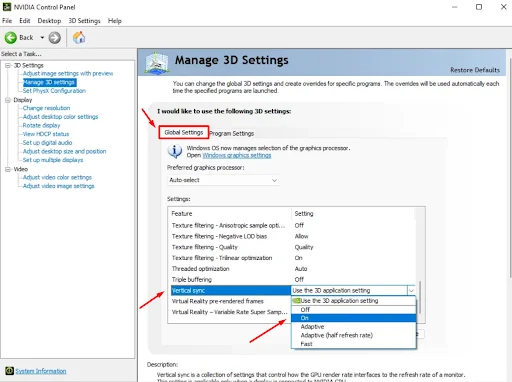Select Threaded optimization row
The height and width of the screenshot is (382, 512).
point(293,269)
